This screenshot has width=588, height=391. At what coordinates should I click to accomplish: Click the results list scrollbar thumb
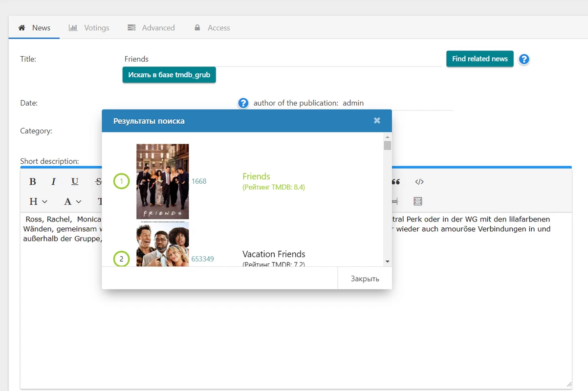388,146
